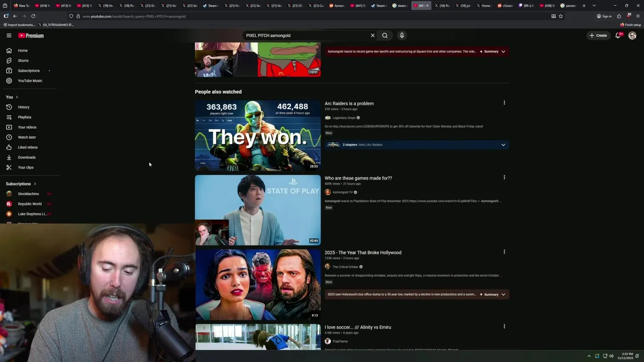
Task: Open 2025 The Year That Broke Hollywood video
Action: [x=363, y=252]
